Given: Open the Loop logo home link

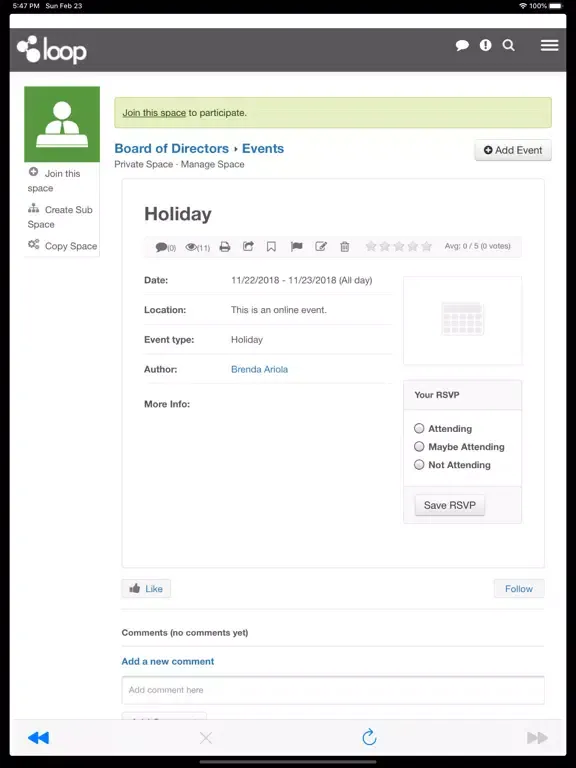Looking at the screenshot, I should coord(52,50).
